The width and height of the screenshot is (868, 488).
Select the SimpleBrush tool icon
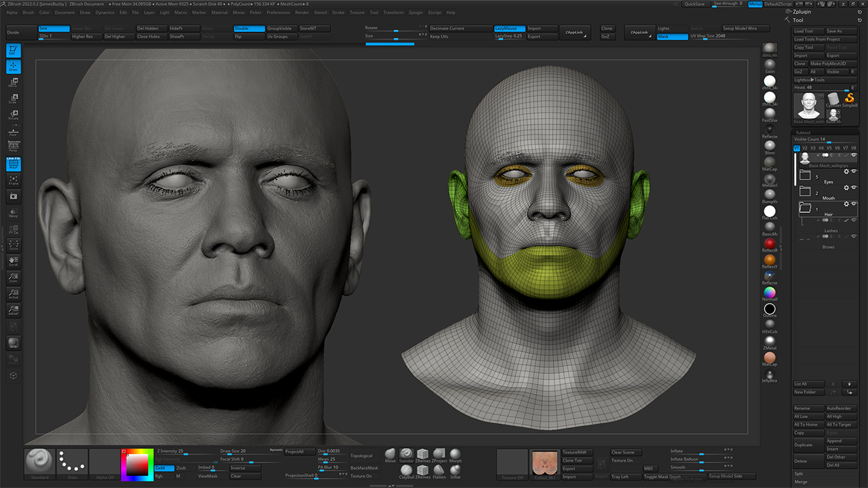pos(850,99)
